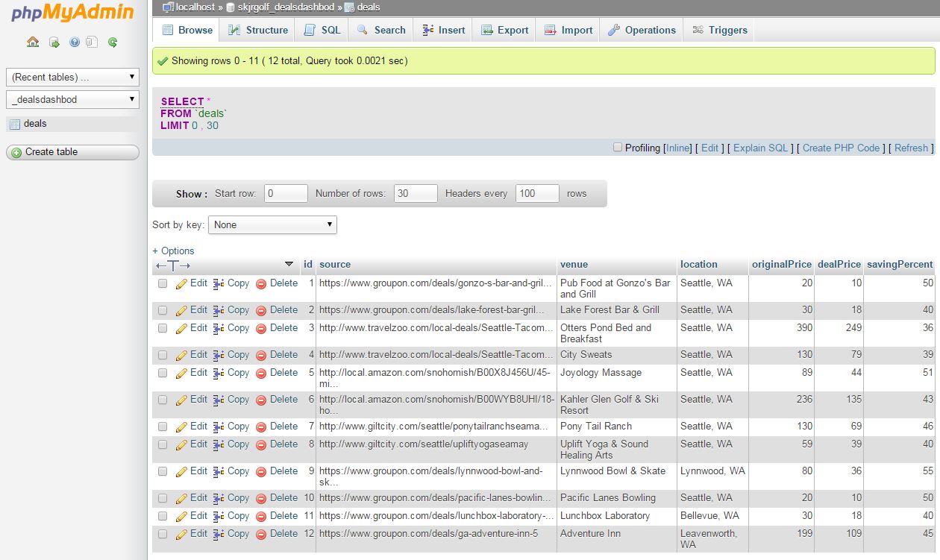Expand the Sort by key dropdown
The height and width of the screenshot is (560, 940).
(272, 224)
